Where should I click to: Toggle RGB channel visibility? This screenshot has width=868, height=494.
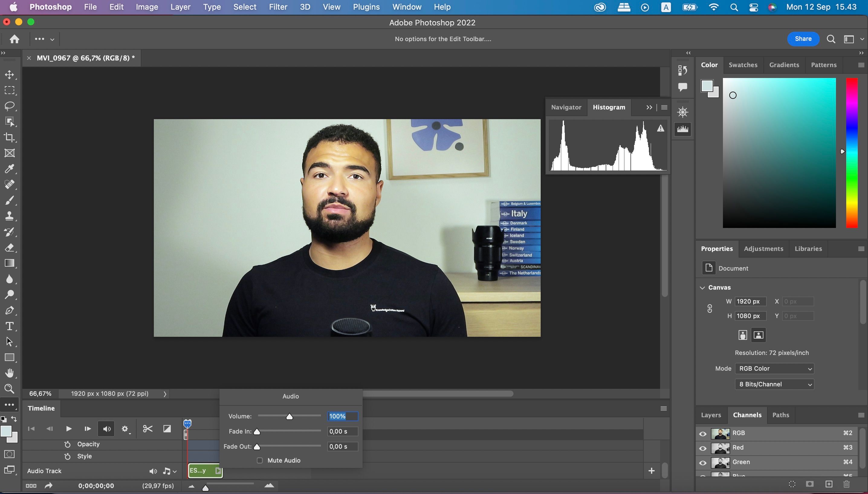click(x=704, y=433)
